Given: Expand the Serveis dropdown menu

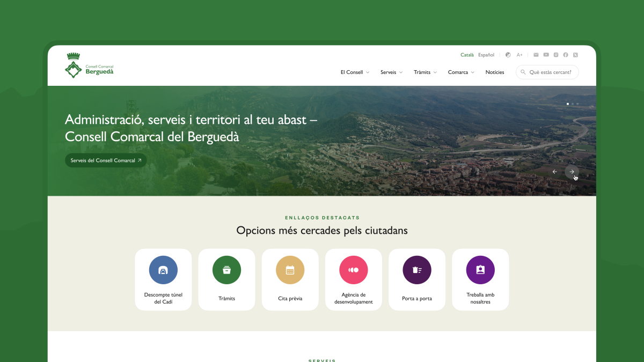Looking at the screenshot, I should [x=391, y=72].
